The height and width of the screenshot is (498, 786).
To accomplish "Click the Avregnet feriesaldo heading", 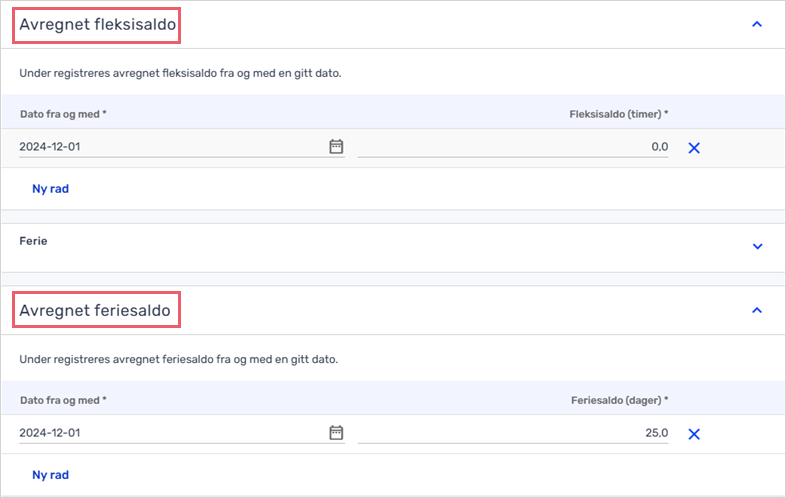I will click(95, 310).
